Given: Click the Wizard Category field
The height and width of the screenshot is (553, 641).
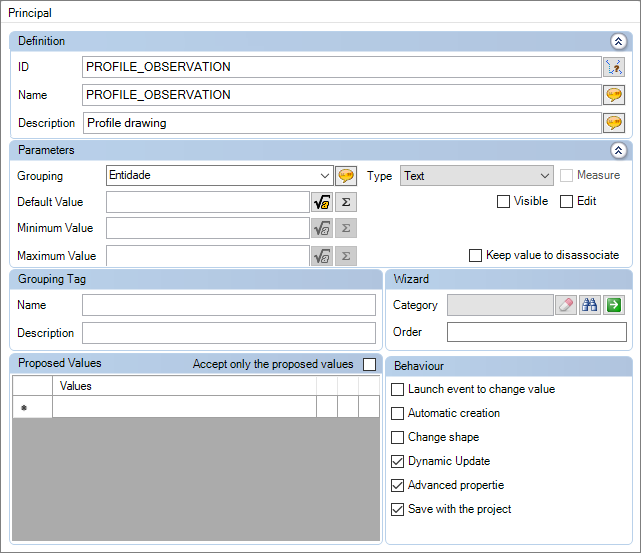Looking at the screenshot, I should (500, 305).
